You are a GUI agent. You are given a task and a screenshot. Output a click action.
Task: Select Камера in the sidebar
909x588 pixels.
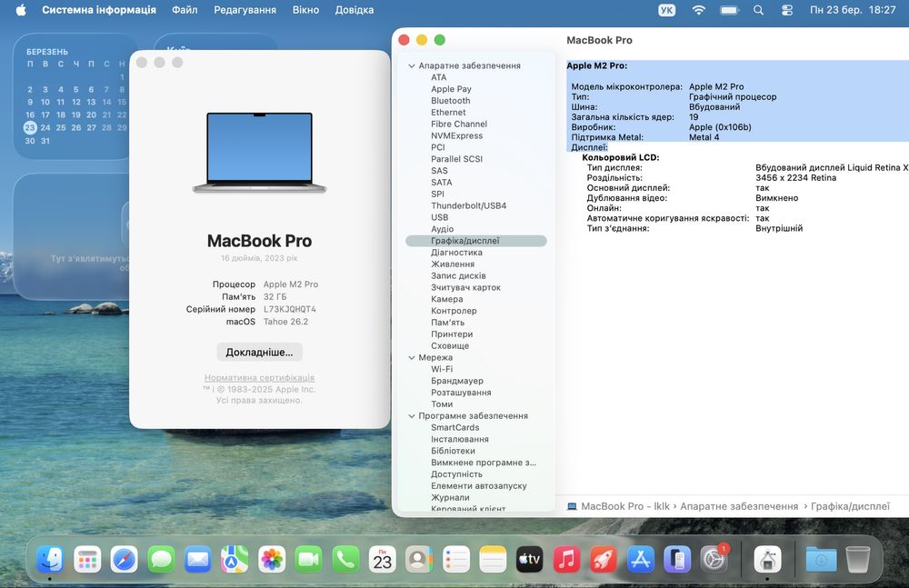pos(447,299)
